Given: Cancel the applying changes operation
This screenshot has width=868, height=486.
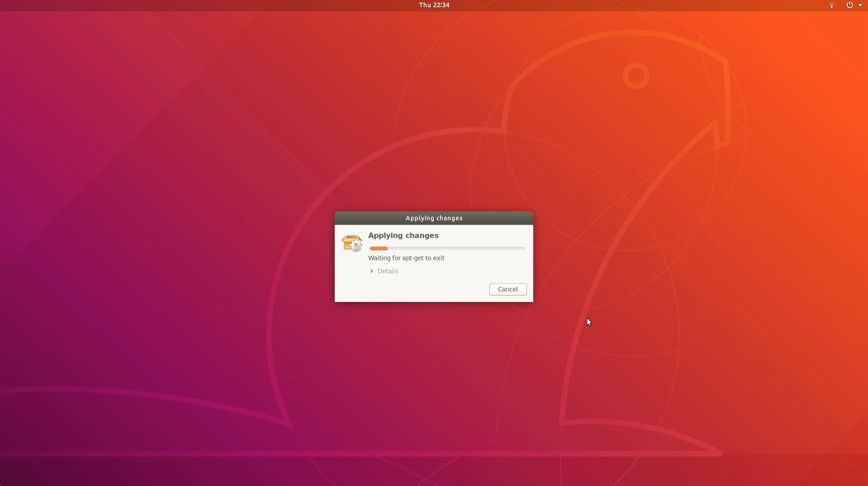Looking at the screenshot, I should (508, 289).
